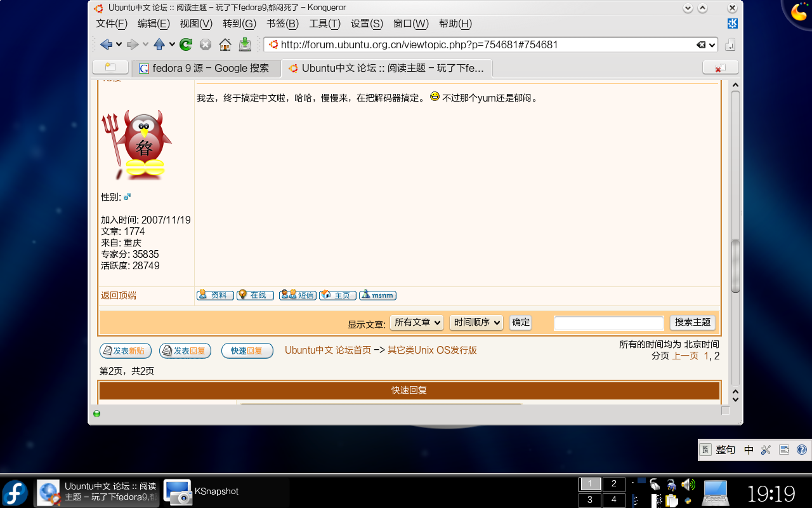This screenshot has width=812, height=508.
Task: Click the 短信 private message button
Action: [x=298, y=295]
